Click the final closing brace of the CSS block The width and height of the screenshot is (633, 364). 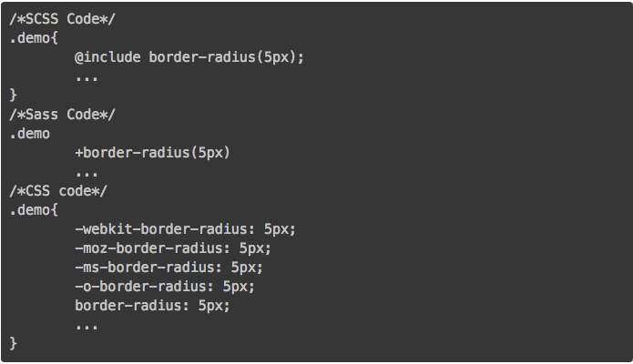[x=14, y=343]
